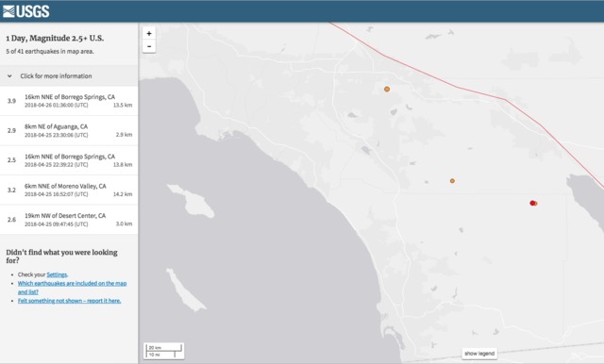Viewport: 604px width, 364px height.
Task: Click Catalina Island on the map
Action: coord(193,201)
